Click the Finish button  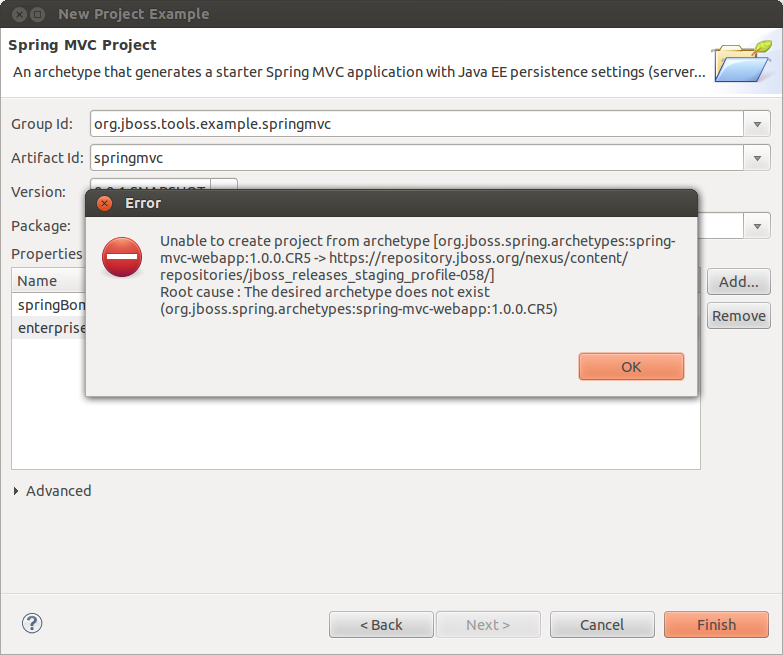(716, 625)
